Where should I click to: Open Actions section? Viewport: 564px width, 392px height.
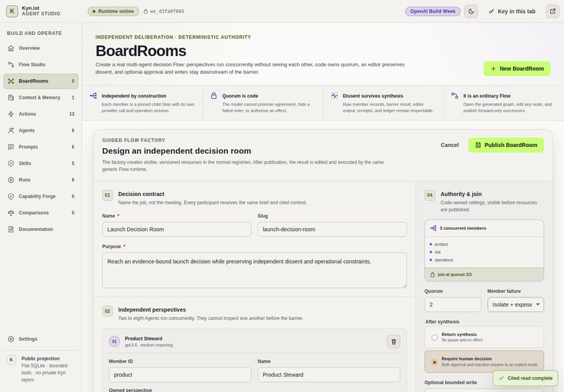[41, 114]
